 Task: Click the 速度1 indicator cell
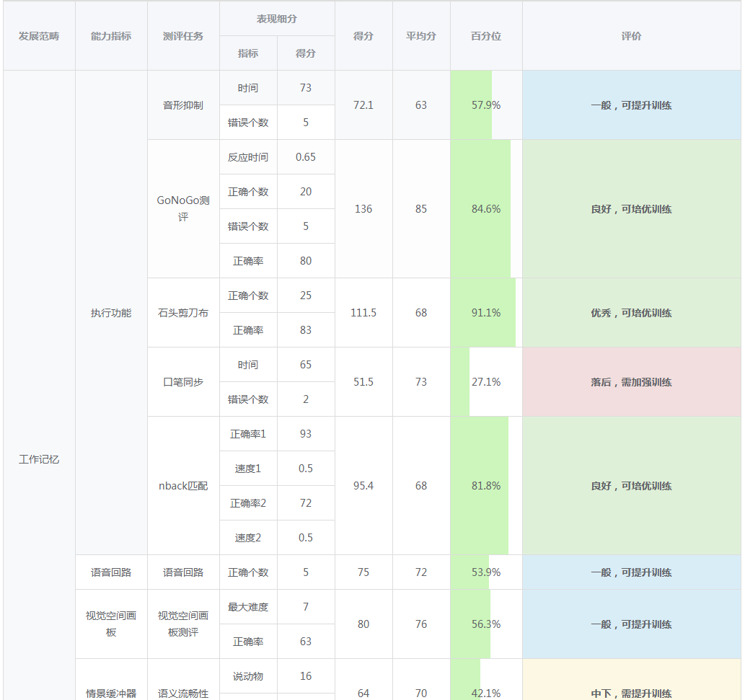248,469
